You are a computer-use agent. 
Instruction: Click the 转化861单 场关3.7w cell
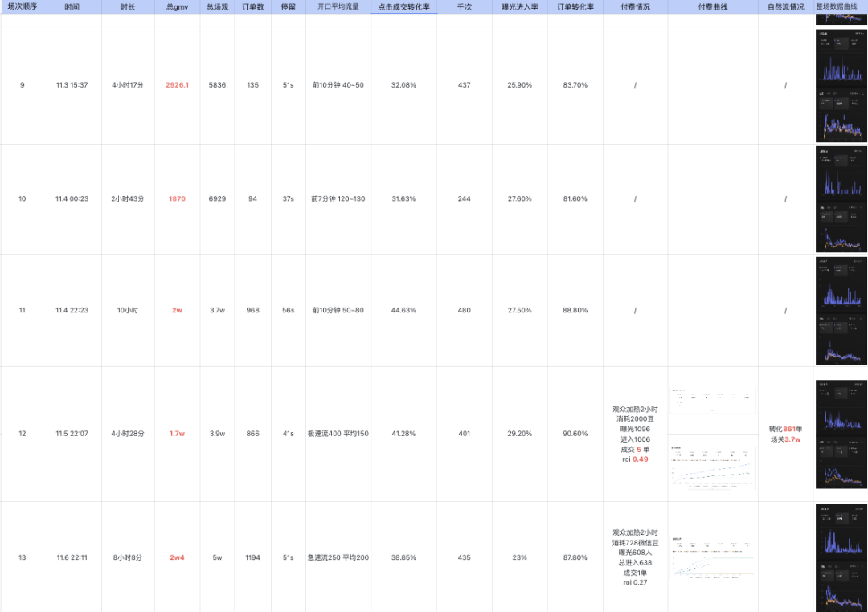pyautogui.click(x=786, y=434)
